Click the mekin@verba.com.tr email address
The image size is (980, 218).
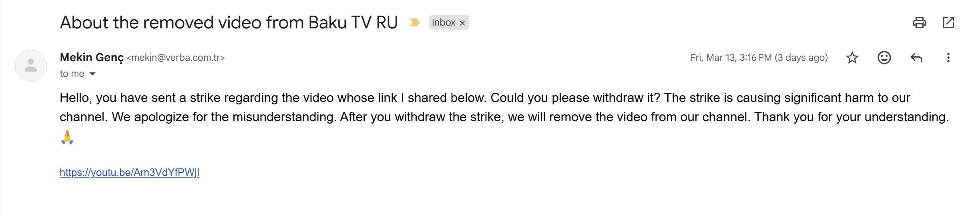coord(176,58)
